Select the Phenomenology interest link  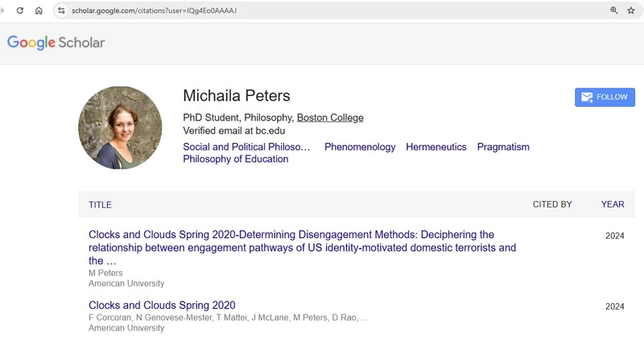click(360, 147)
